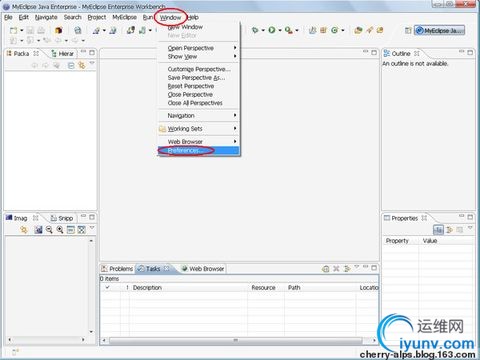The image size is (480, 360).
Task: Open the Package Explorer view menu triangle
Action: coord(92,63)
